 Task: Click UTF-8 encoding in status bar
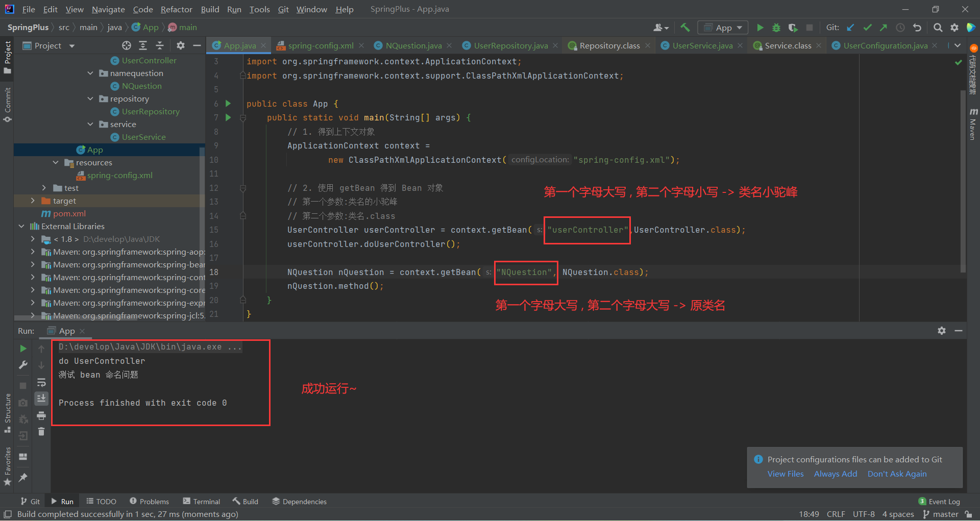[x=864, y=514]
